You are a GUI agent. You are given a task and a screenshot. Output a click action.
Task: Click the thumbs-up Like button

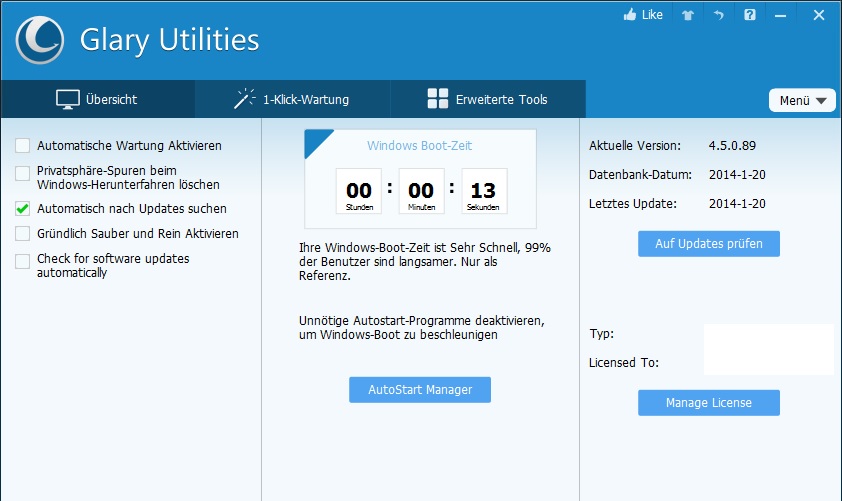643,14
